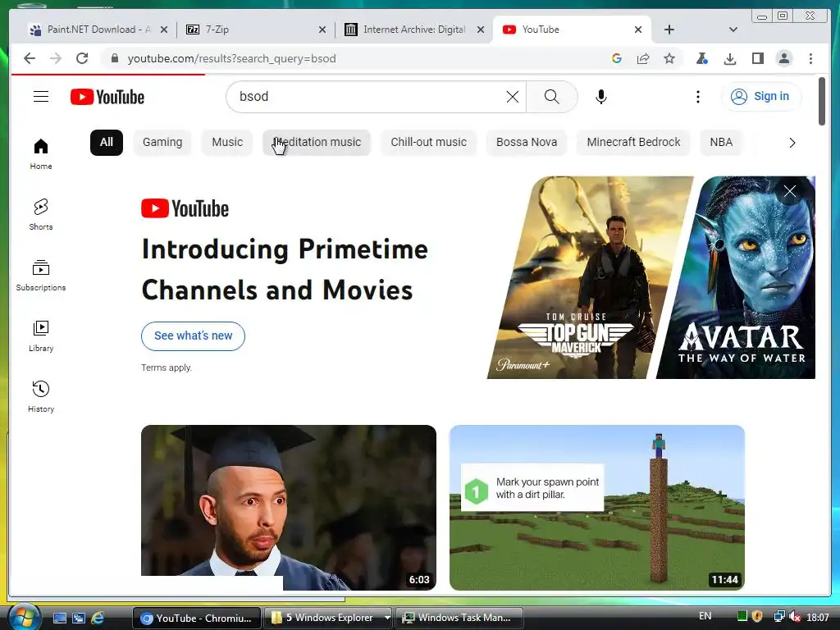
Task: Select the Gaming filter chip
Action: (162, 143)
